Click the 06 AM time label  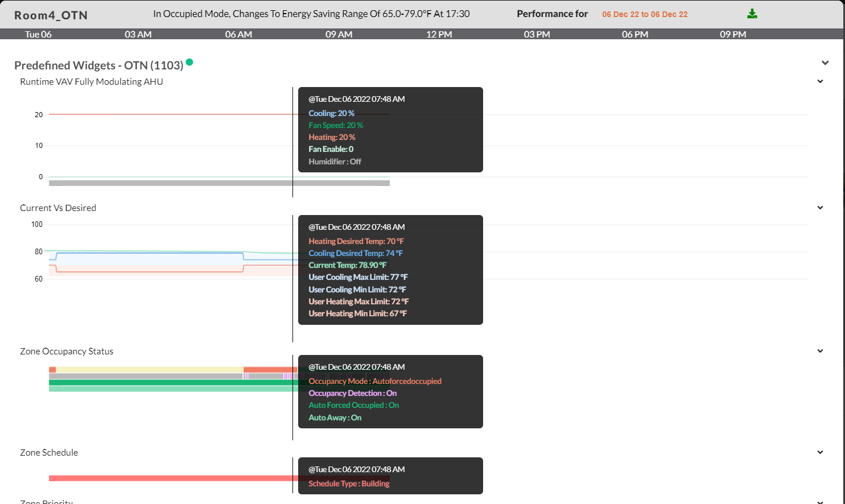(238, 34)
